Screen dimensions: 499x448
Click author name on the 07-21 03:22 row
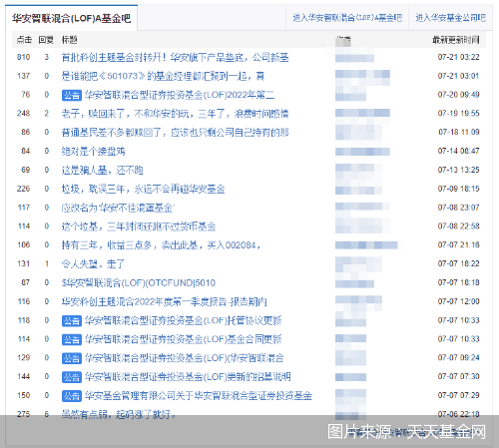click(x=354, y=58)
